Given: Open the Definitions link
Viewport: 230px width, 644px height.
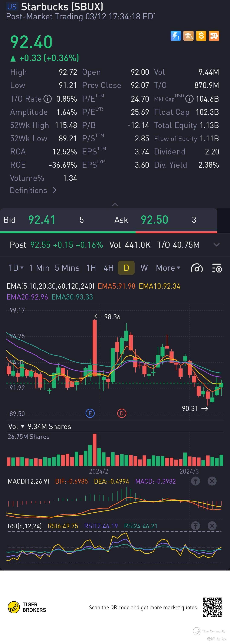Looking at the screenshot, I should (33, 190).
